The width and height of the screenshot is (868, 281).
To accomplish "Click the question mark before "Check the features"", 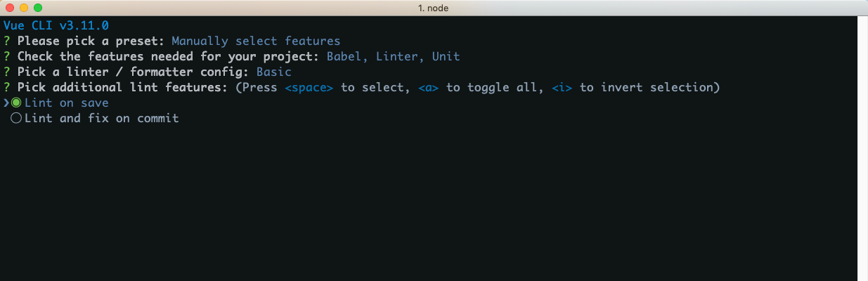I will tap(6, 56).
